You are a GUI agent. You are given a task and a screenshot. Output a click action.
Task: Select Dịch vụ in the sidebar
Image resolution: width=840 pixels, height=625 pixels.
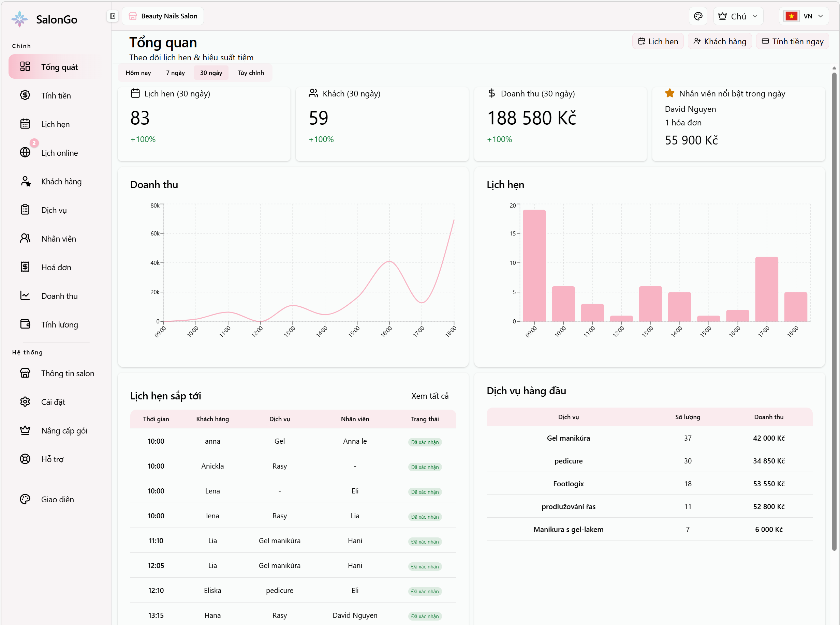(54, 210)
